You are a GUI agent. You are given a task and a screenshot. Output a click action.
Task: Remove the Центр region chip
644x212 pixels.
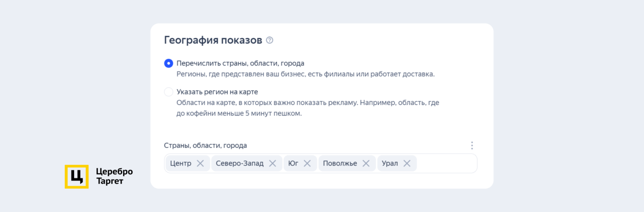[200, 164]
